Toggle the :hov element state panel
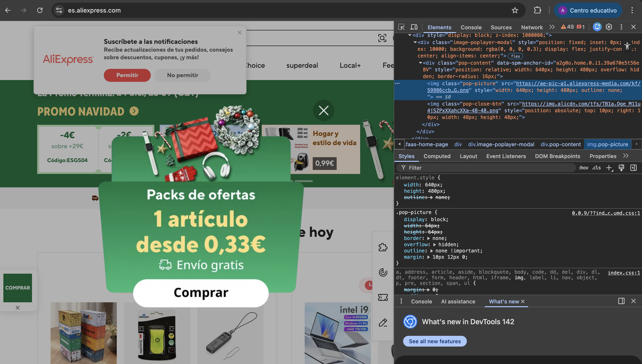The height and width of the screenshot is (364, 642). click(x=583, y=168)
